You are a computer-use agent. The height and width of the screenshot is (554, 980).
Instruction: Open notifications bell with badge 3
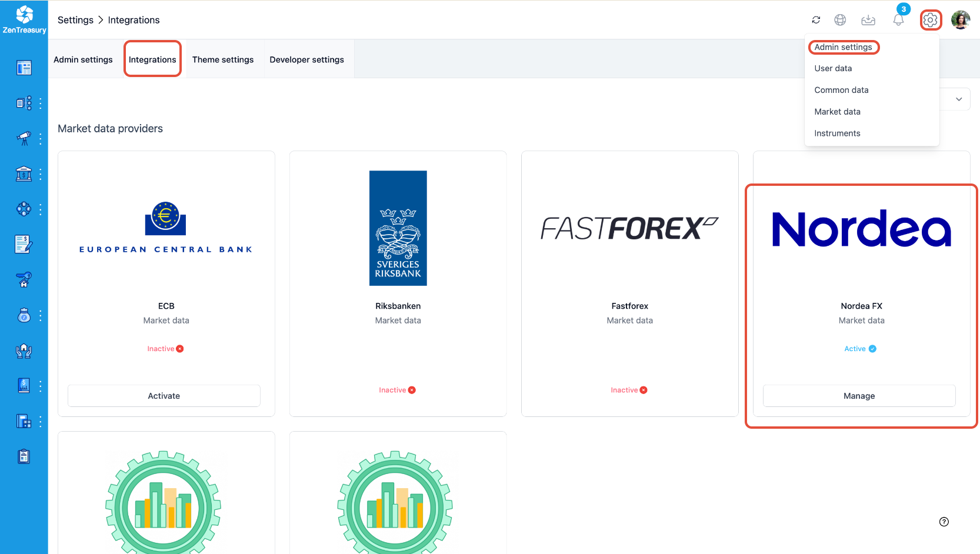(x=898, y=19)
